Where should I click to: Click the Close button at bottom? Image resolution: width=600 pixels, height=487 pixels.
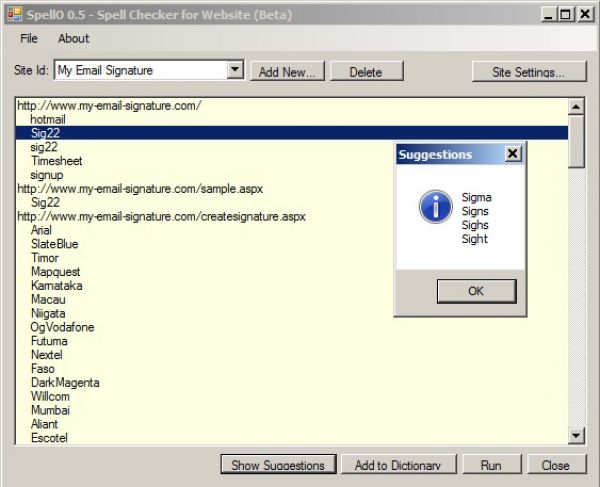pos(556,464)
